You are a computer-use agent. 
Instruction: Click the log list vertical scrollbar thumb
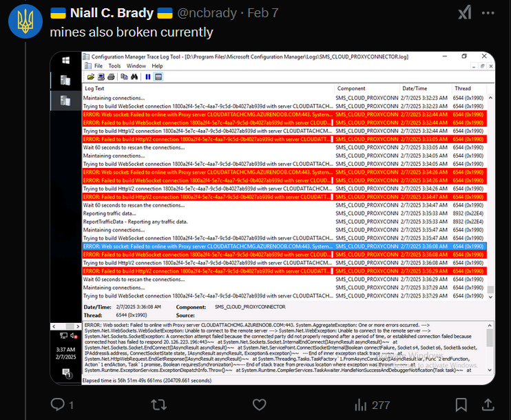pyautogui.click(x=490, y=289)
